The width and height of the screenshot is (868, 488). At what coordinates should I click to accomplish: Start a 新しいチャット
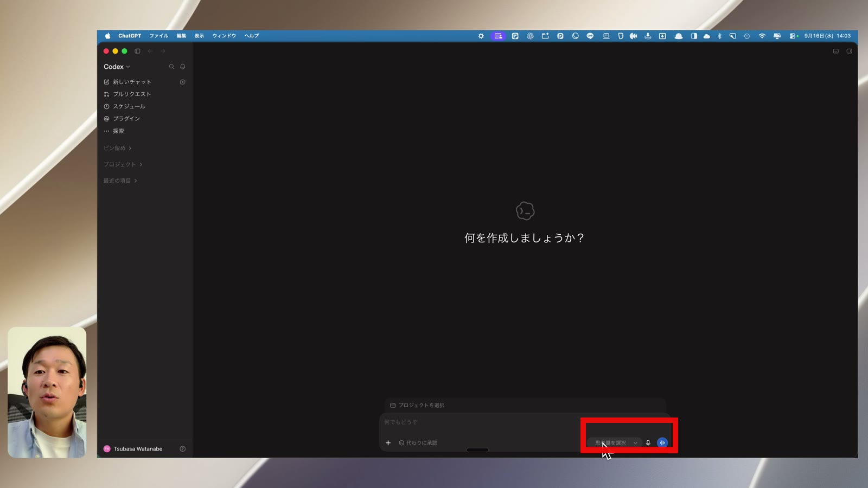[127, 82]
